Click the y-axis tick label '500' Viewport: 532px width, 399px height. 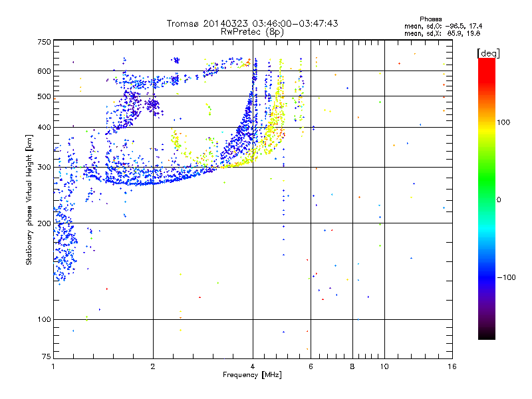coord(44,96)
